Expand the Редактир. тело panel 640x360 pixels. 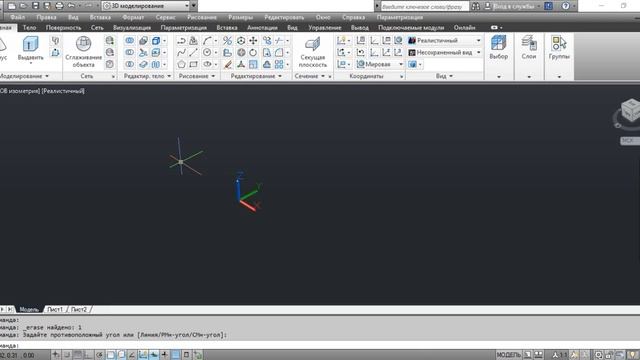click(x=147, y=76)
